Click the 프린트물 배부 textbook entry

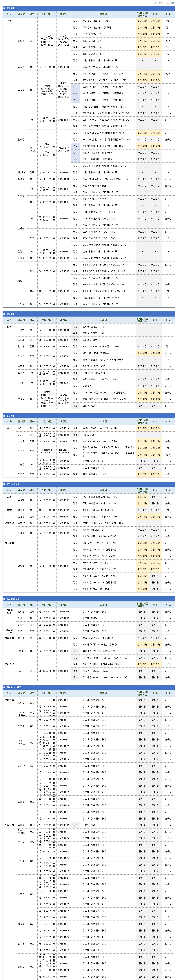click(x=90, y=340)
